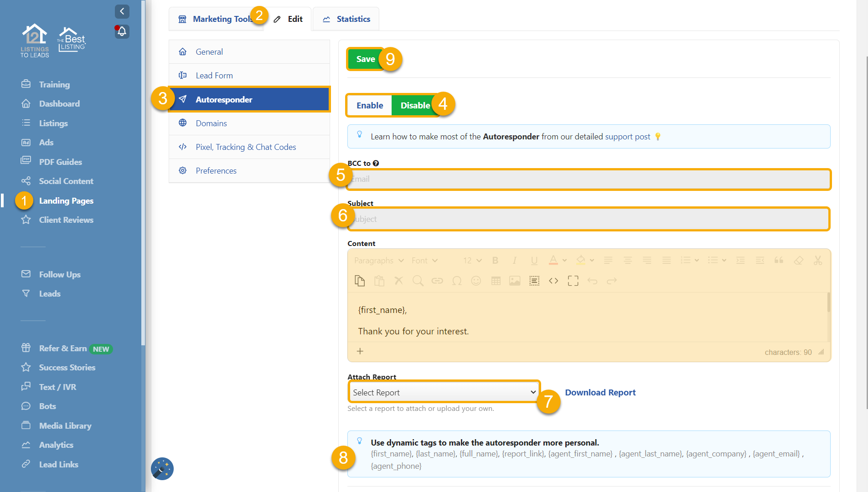This screenshot has height=492, width=868.
Task: Disable the autoresponder
Action: tap(415, 105)
